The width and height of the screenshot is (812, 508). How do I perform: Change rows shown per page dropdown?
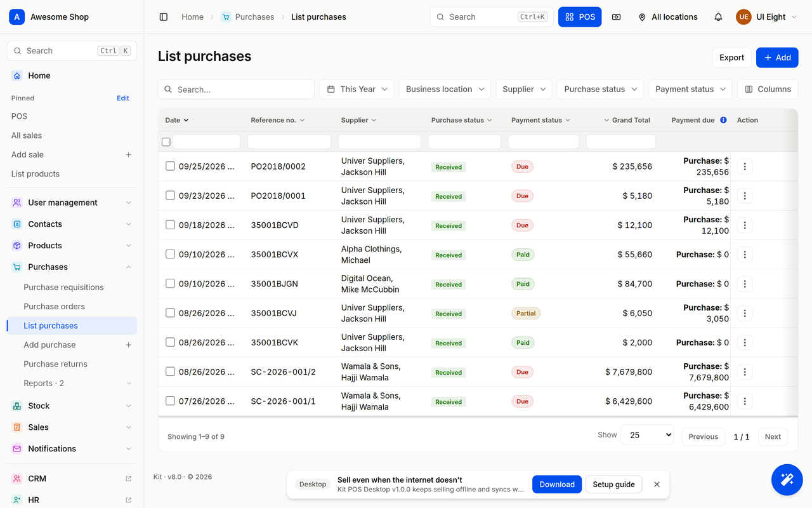[647, 435]
